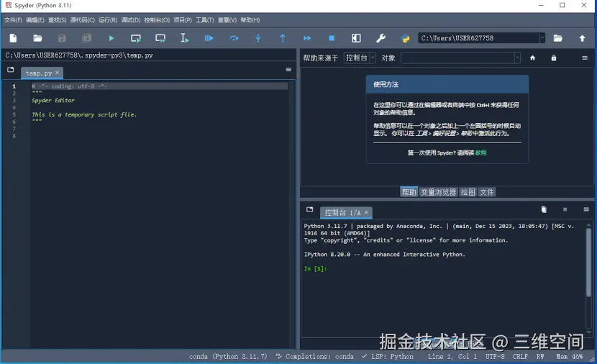Viewport: 597px width, 364px height.
Task: Create a new file with toolbar icon
Action: 14,38
